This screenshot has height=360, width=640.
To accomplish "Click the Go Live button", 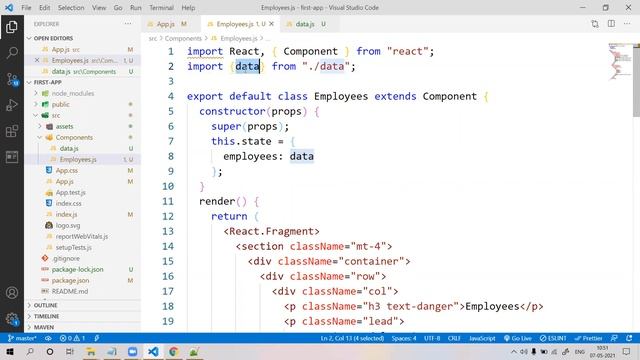I will [x=517, y=338].
